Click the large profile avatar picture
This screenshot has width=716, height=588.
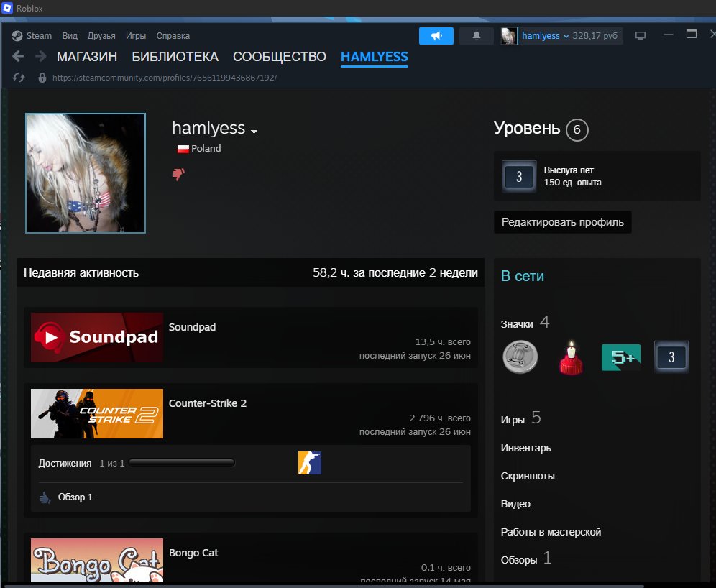(x=86, y=173)
